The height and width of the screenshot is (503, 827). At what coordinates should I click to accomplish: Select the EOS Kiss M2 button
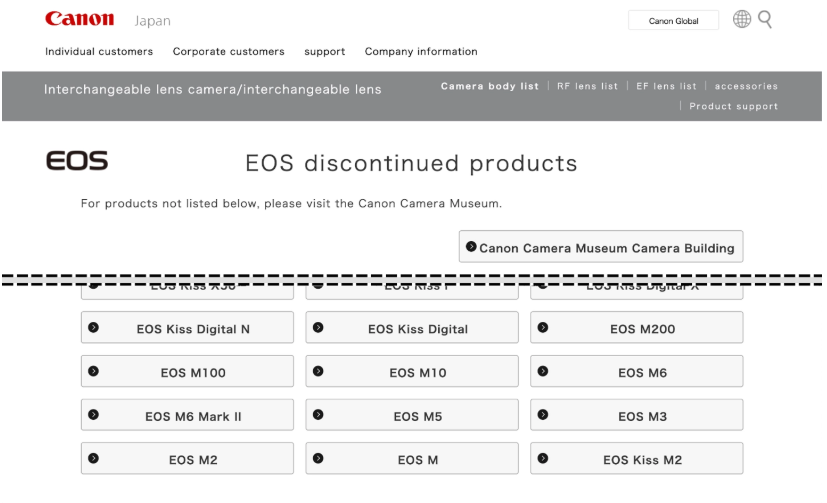(637, 458)
